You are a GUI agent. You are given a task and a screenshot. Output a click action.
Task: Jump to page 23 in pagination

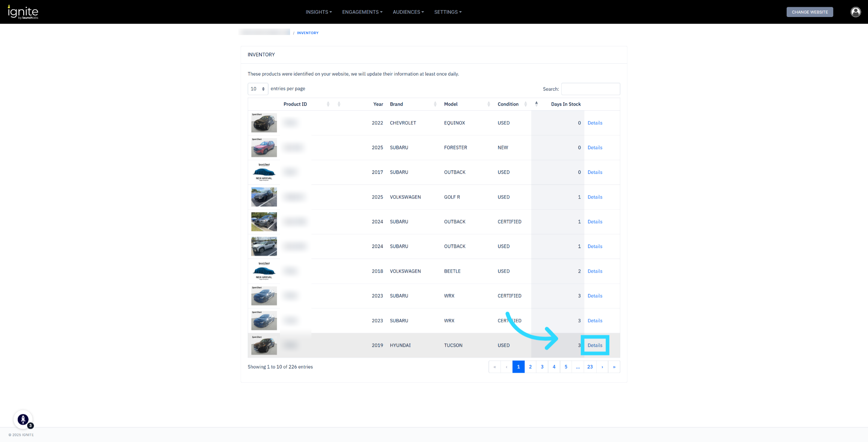tap(590, 367)
